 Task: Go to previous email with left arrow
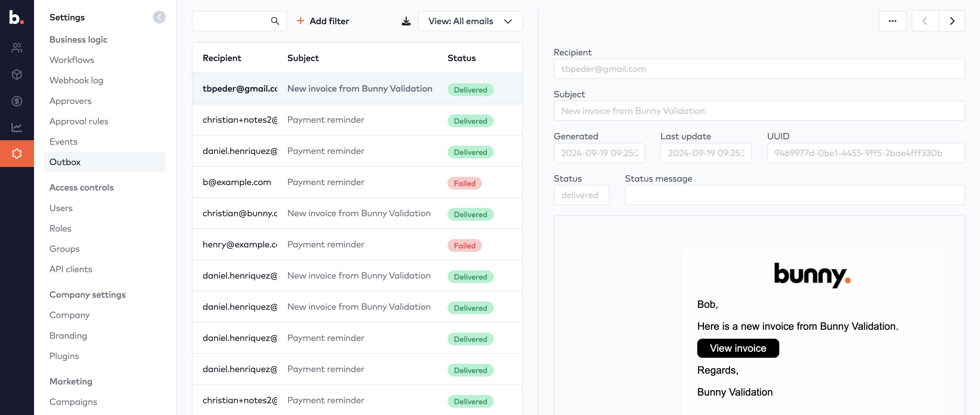coord(925,21)
